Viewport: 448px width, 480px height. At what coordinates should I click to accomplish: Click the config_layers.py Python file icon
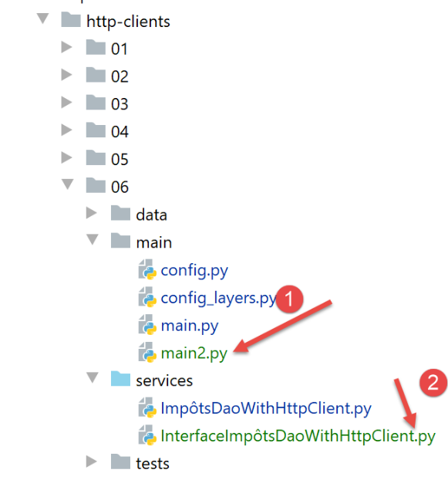click(147, 297)
